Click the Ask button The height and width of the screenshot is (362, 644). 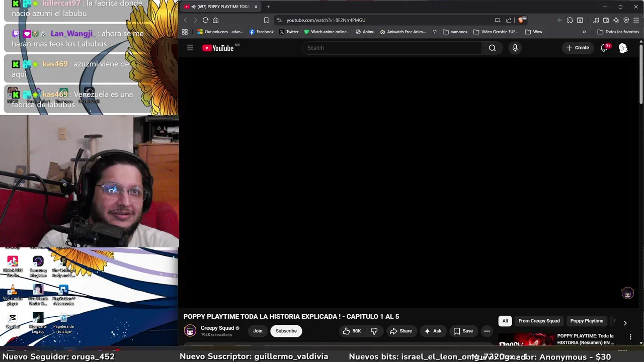pos(432,331)
